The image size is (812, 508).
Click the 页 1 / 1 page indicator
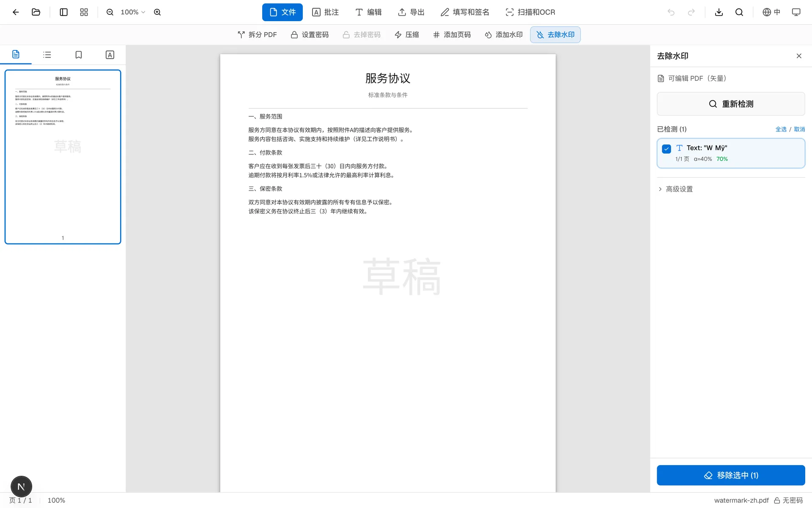[20, 500]
